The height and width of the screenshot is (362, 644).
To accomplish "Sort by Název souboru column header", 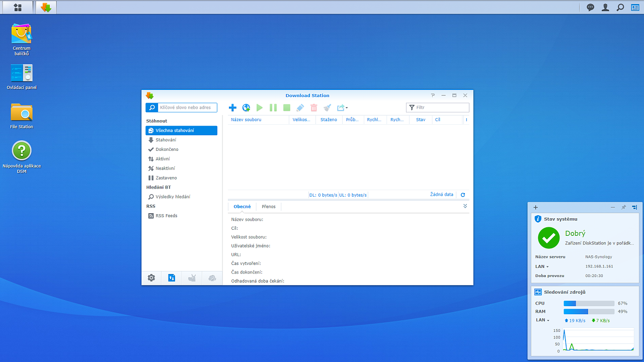I will pos(259,120).
